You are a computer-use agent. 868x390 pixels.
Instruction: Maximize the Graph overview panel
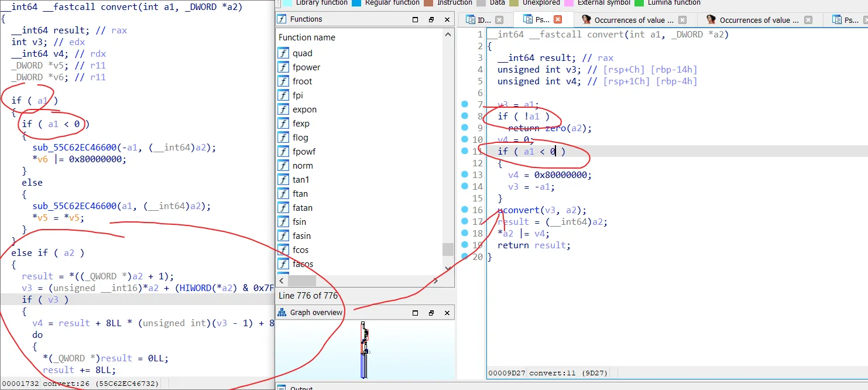pyautogui.click(x=415, y=313)
